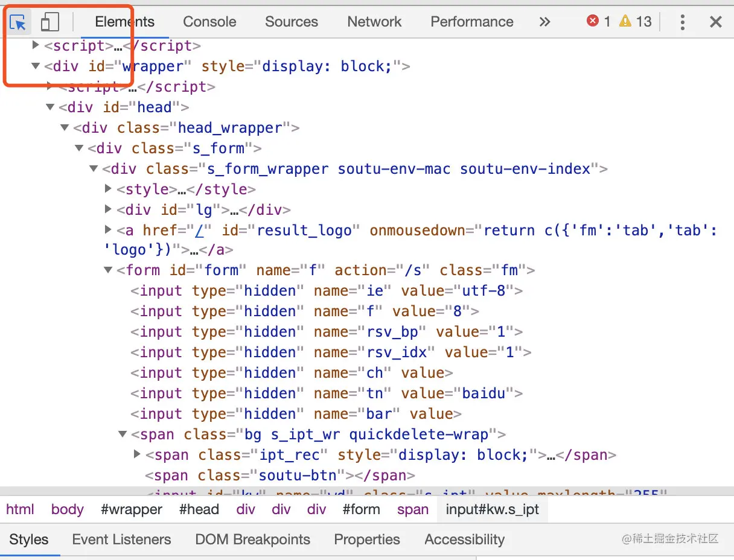The width and height of the screenshot is (734, 560).
Task: Select the hidden input named "rsv_bp"
Action: click(327, 332)
